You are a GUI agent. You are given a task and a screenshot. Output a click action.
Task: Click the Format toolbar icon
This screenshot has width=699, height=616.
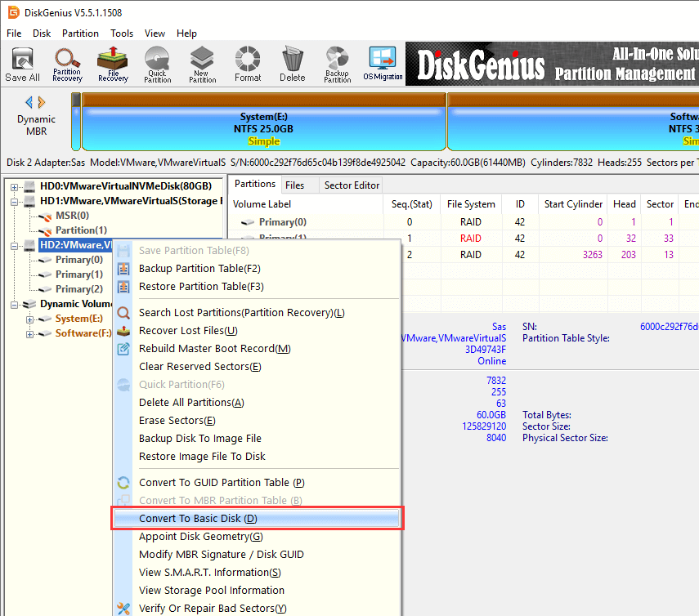pyautogui.click(x=248, y=64)
